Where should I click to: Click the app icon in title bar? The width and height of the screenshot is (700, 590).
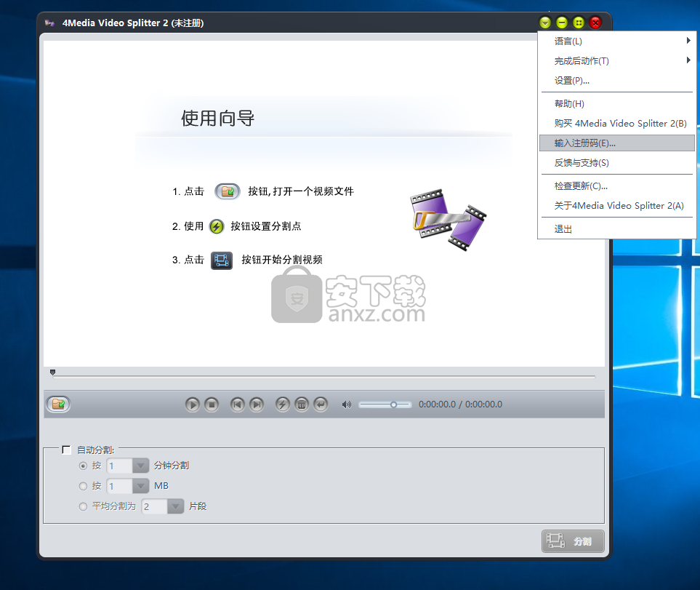click(x=49, y=23)
